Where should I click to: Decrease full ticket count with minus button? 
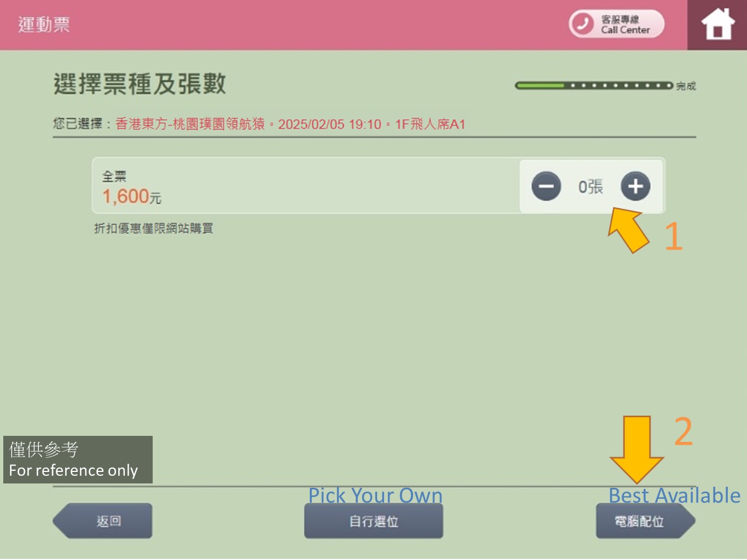tap(546, 186)
